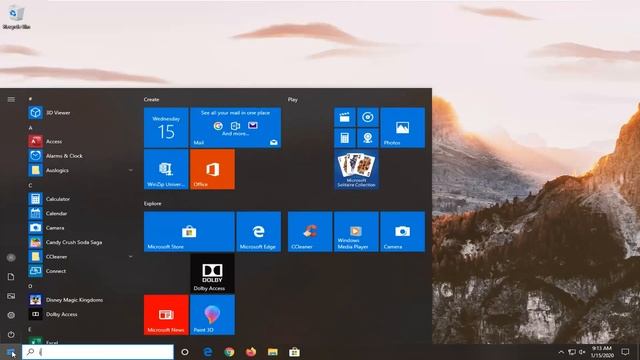Screen dimensions: 640x360
Task: Open Settings gear in Start sidebar
Action: [x=11, y=315]
